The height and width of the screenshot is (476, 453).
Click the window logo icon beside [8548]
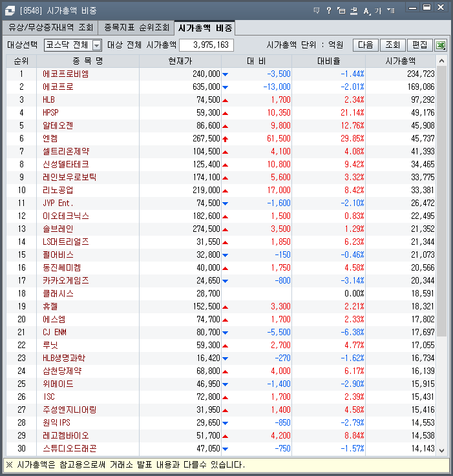10,10
